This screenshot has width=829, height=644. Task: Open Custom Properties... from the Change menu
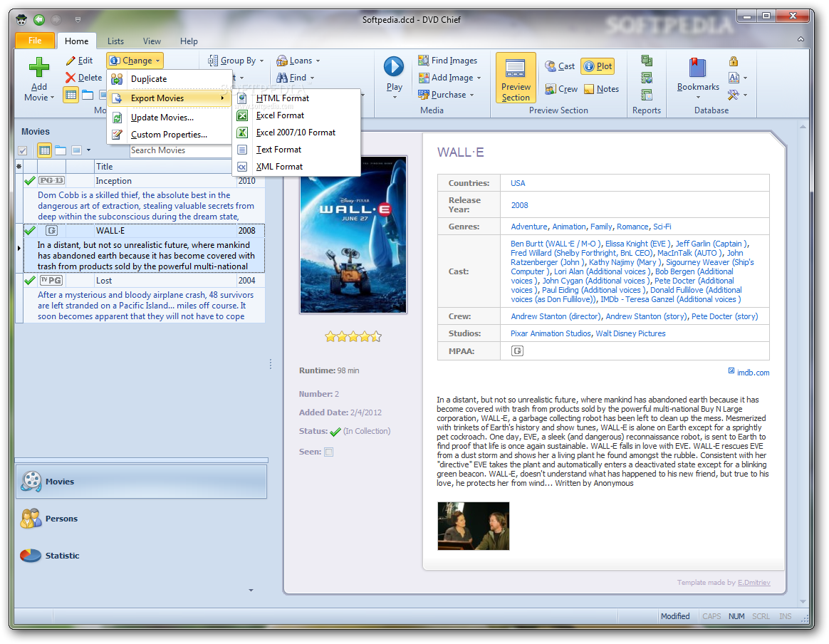[x=170, y=135]
